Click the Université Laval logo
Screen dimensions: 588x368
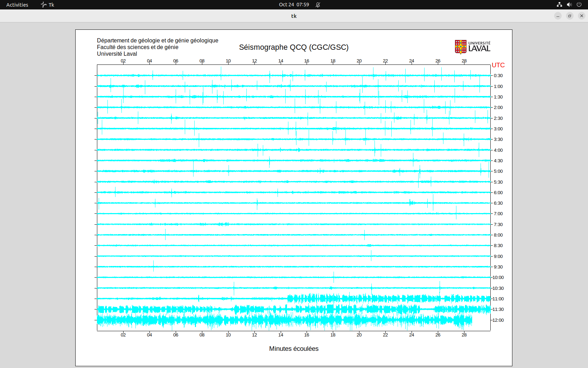(472, 47)
